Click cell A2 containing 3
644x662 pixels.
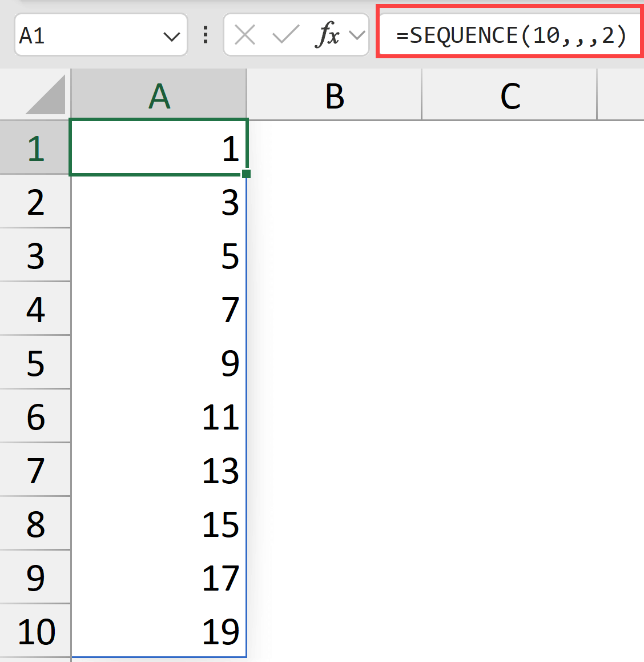click(159, 202)
